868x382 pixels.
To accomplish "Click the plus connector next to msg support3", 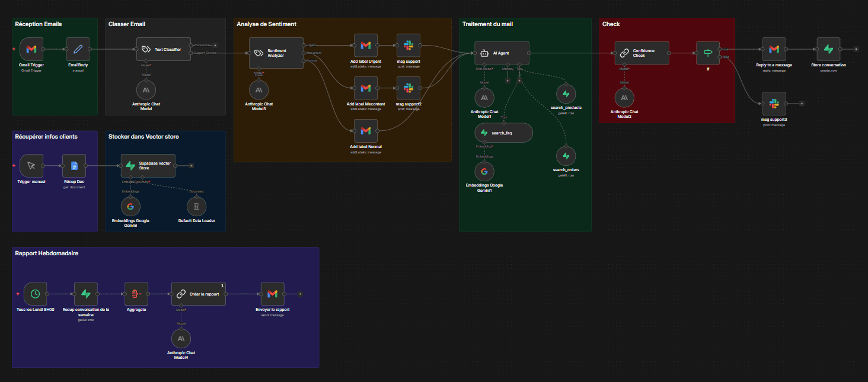I will tap(802, 103).
